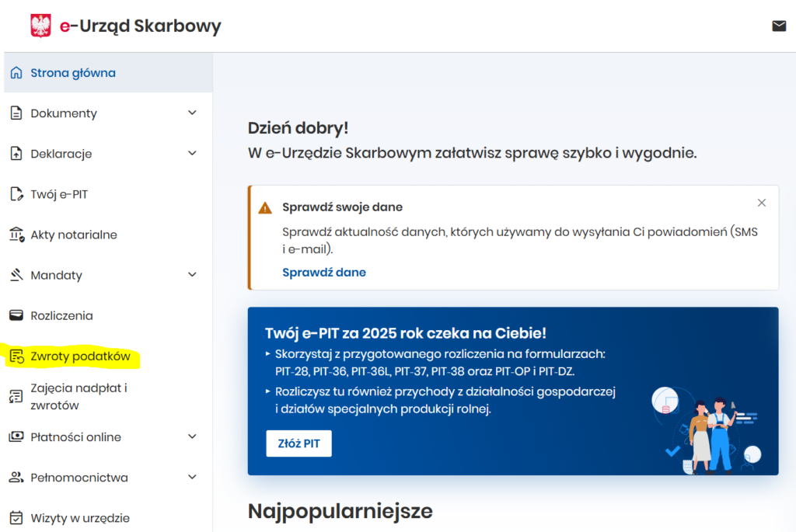Open Zwroty podatków menu item

[80, 356]
